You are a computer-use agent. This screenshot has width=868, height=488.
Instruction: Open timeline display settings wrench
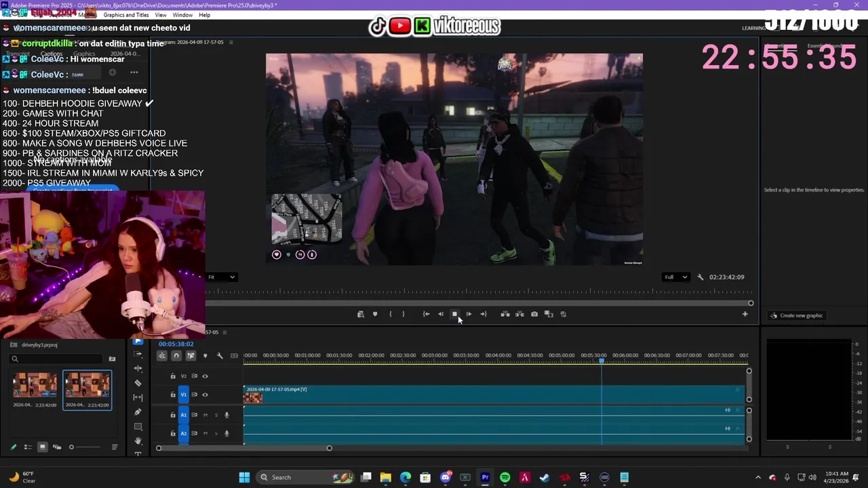[x=220, y=356]
